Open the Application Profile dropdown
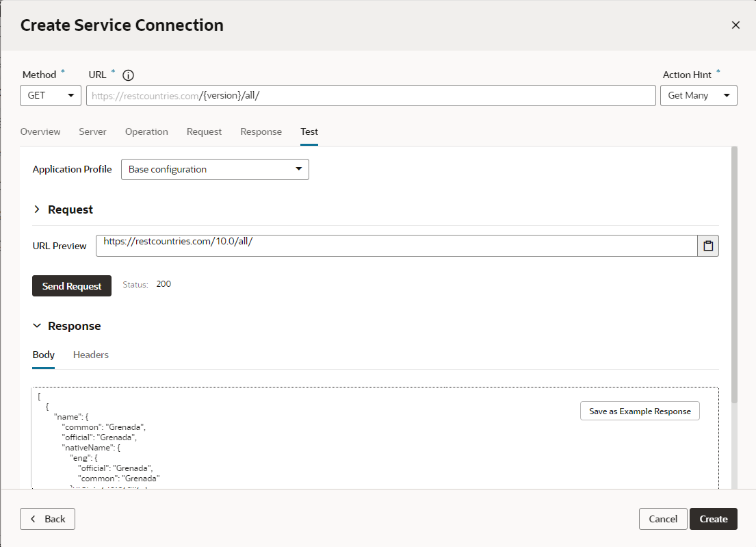The height and width of the screenshot is (547, 756). [215, 169]
